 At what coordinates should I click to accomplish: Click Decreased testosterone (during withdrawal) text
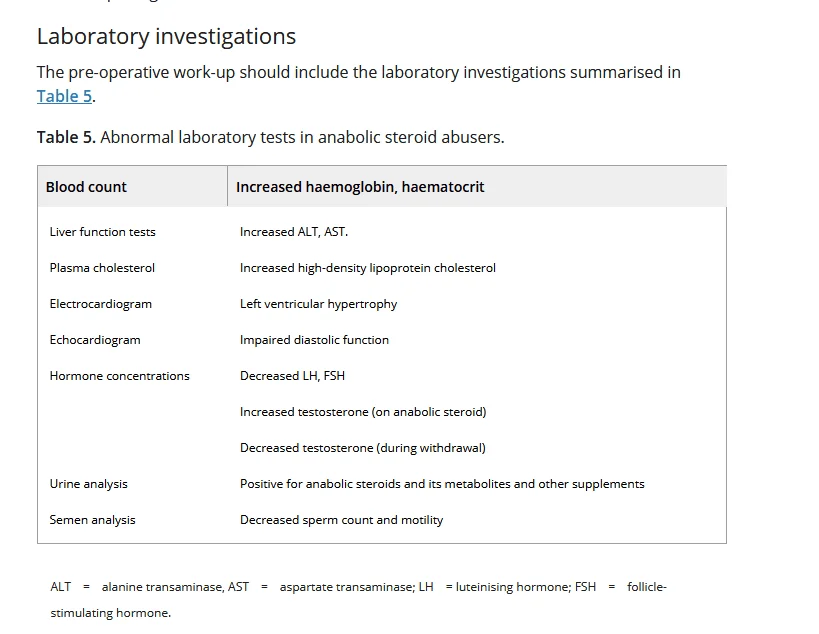pos(362,448)
